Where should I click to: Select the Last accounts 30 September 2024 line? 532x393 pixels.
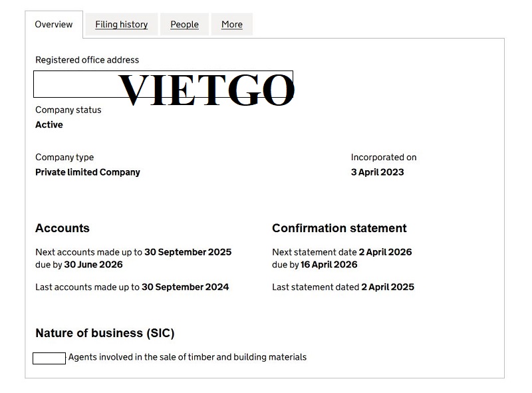pyautogui.click(x=132, y=287)
